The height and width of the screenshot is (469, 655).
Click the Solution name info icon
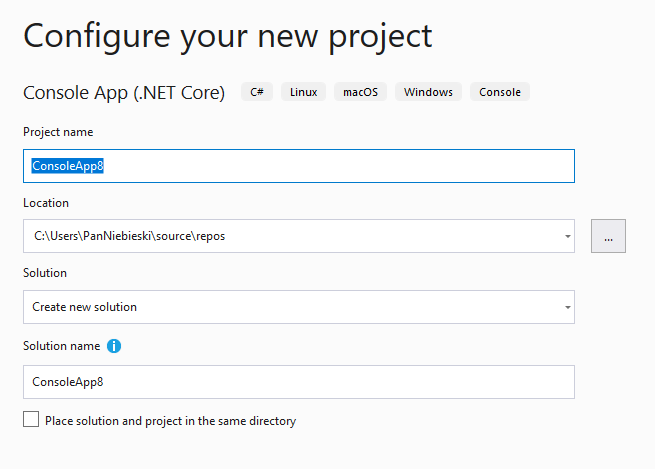tap(114, 346)
